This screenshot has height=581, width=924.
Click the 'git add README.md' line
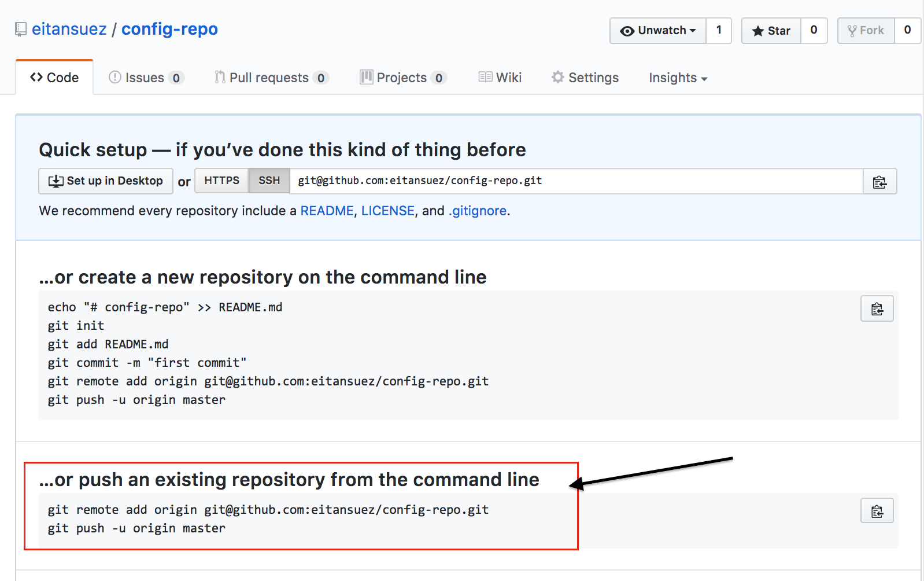click(108, 344)
